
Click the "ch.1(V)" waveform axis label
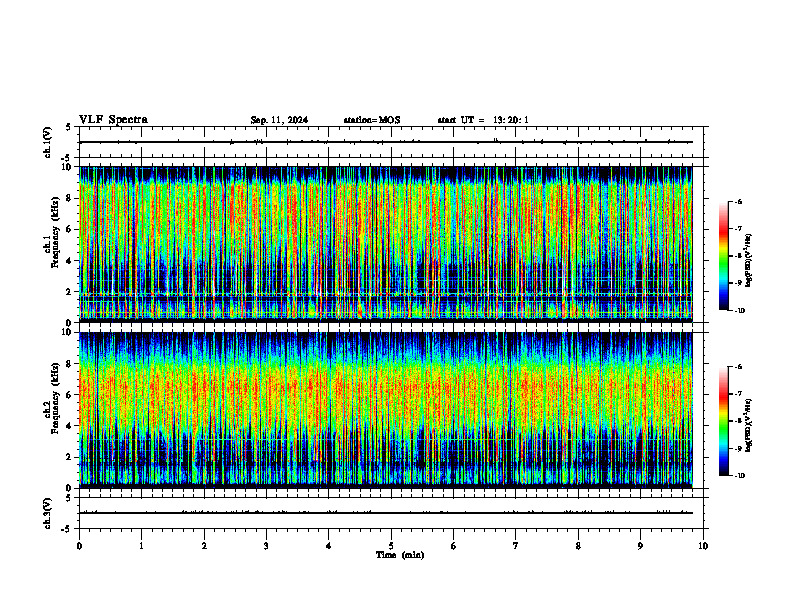click(x=48, y=142)
